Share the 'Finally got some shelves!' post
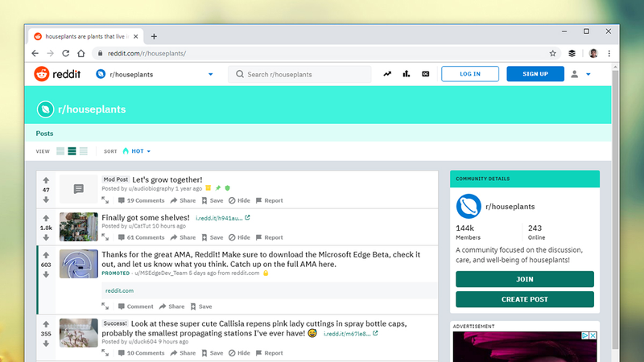 coord(184,237)
